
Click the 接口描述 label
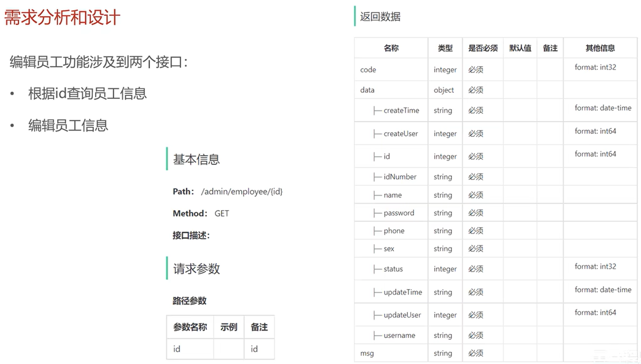pyautogui.click(x=191, y=235)
